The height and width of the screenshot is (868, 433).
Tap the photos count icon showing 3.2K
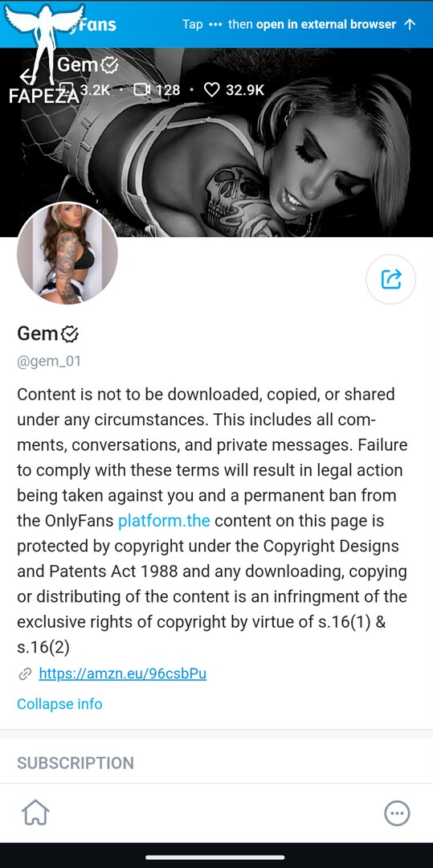67,90
